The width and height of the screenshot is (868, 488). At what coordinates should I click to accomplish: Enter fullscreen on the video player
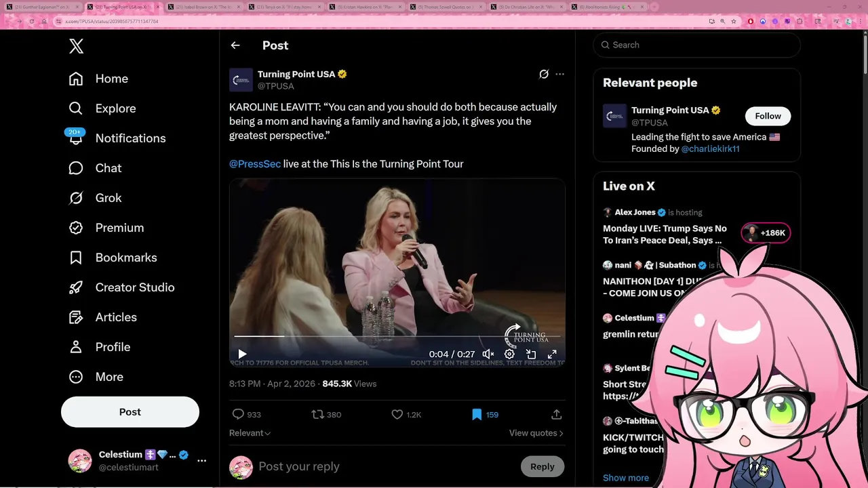[552, 354]
